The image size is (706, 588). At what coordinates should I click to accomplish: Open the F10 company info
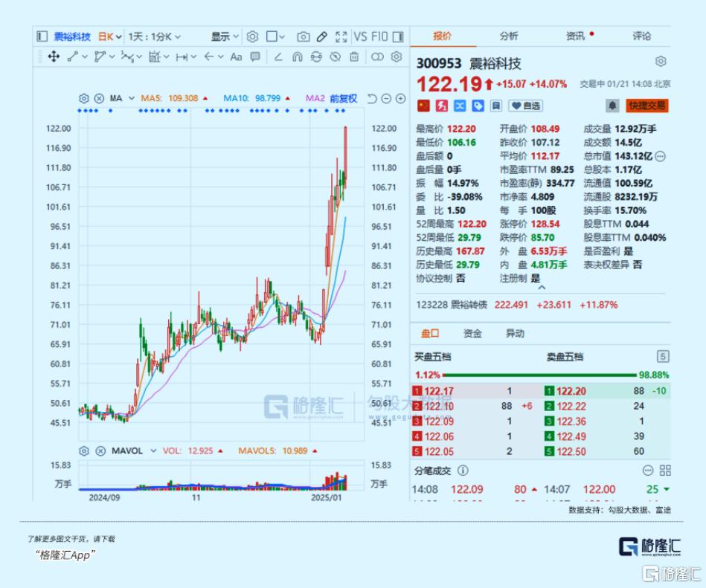[379, 36]
